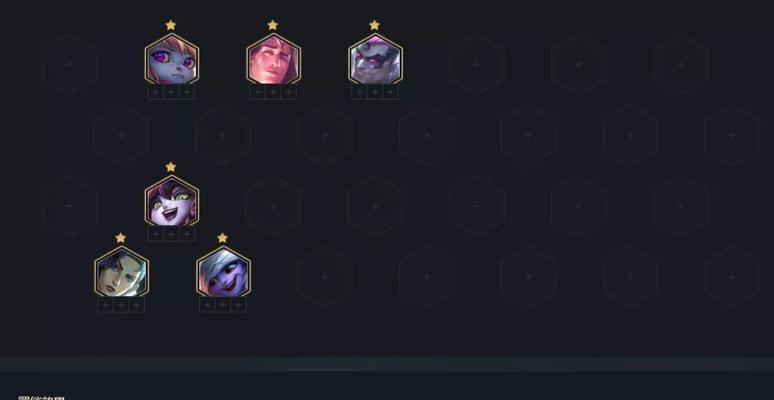The height and width of the screenshot is (400, 774).
Task: Add middle item to pink-skinned long-haired champion
Action: [x=273, y=92]
